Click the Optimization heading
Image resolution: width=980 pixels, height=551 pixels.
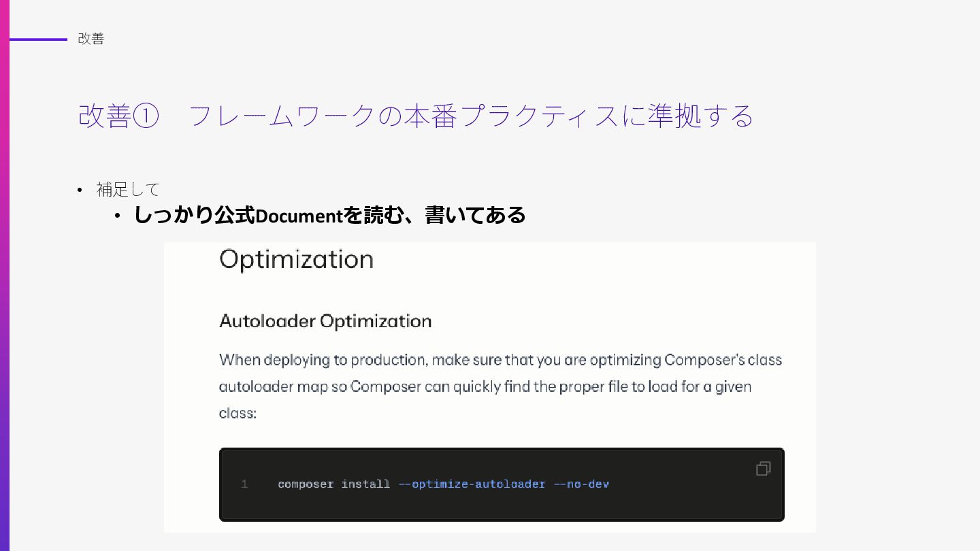click(297, 260)
